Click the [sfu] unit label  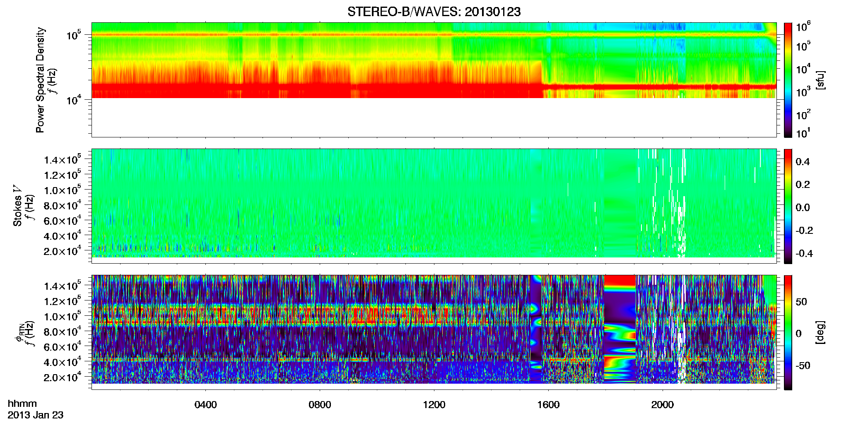click(x=820, y=80)
